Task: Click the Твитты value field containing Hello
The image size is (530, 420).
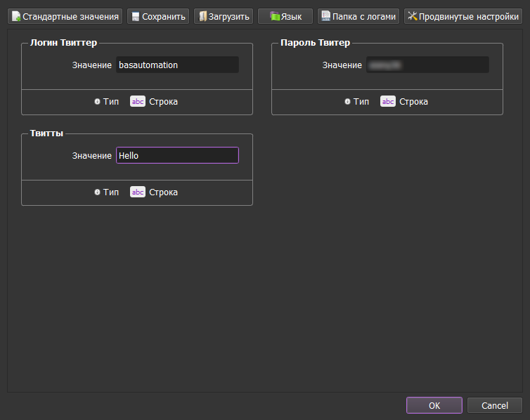Action: pyautogui.click(x=177, y=155)
